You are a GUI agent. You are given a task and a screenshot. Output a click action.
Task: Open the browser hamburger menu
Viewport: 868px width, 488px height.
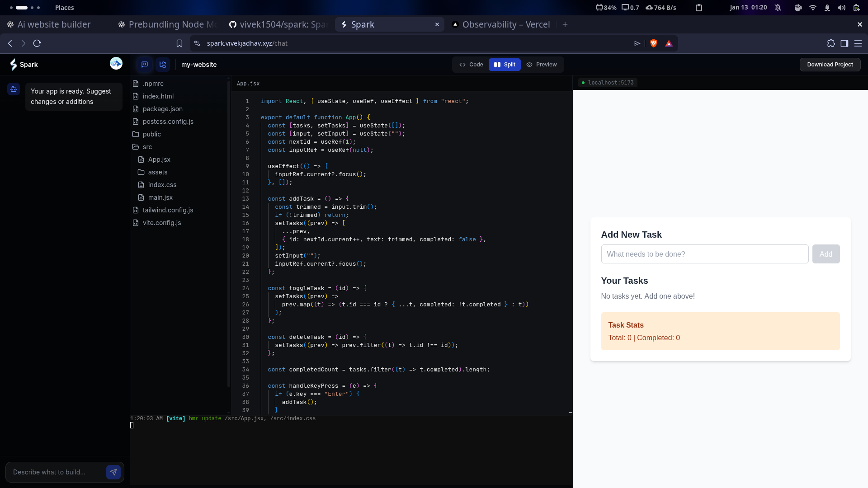(858, 43)
